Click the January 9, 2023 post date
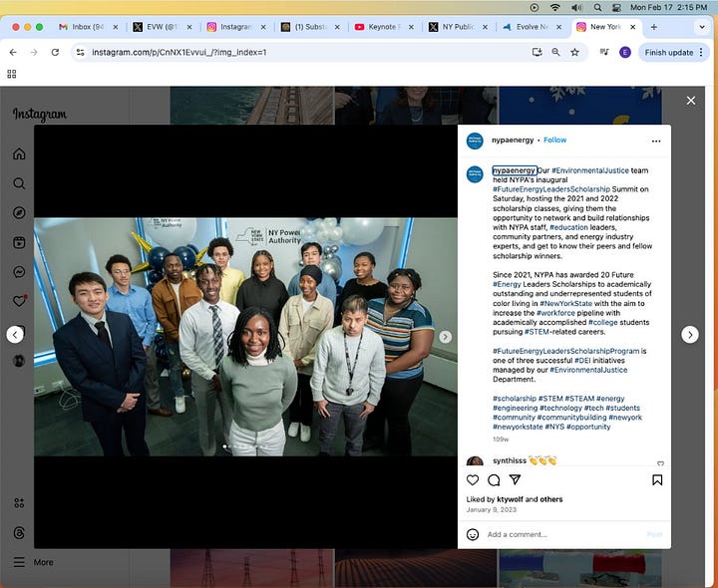Viewport: 718px width, 588px height. [492, 509]
